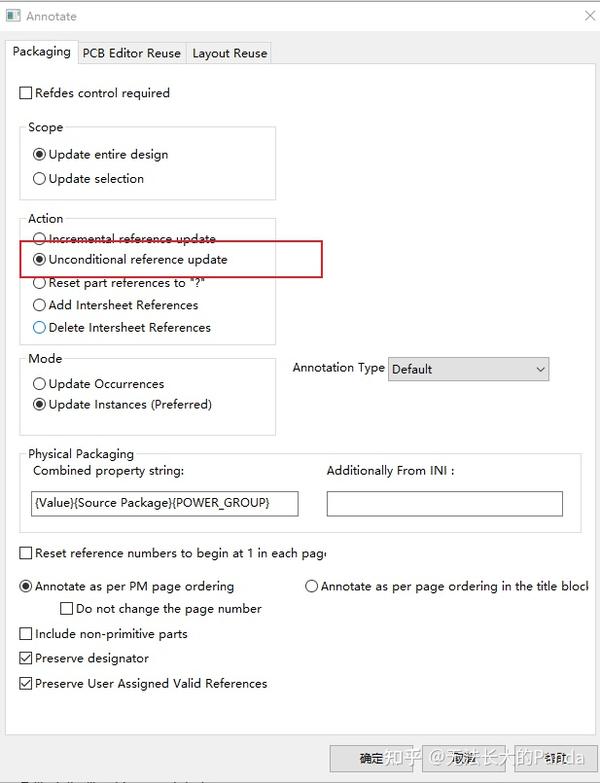Uncheck Preserve User Assigned Valid References

(27, 684)
